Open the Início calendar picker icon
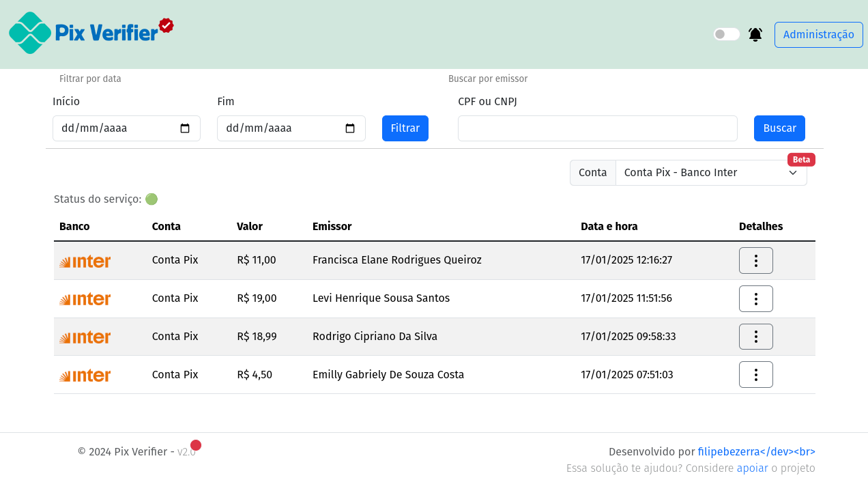The width and height of the screenshot is (868, 493). (x=185, y=128)
